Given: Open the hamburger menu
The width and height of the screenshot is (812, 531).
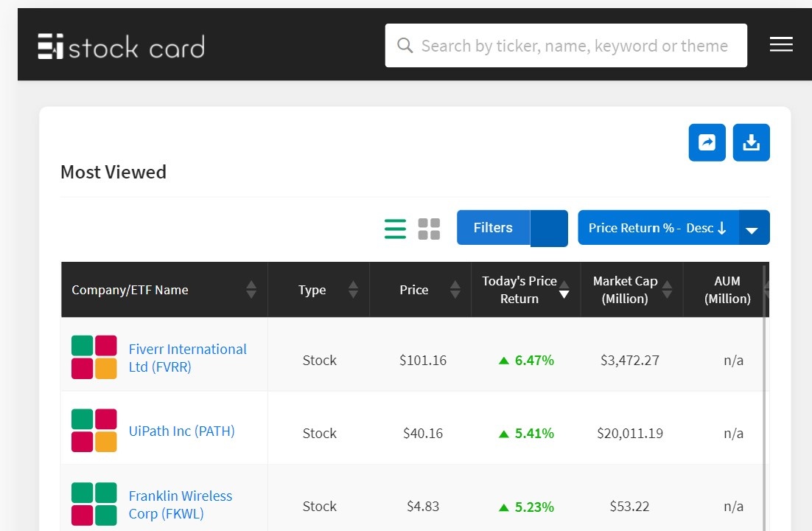Looking at the screenshot, I should pos(781,45).
